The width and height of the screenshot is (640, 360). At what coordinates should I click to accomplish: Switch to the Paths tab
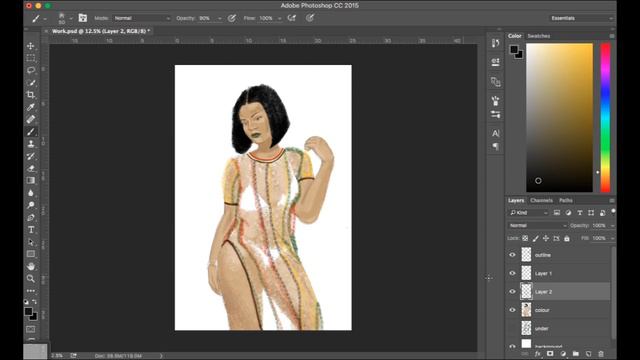[566, 200]
